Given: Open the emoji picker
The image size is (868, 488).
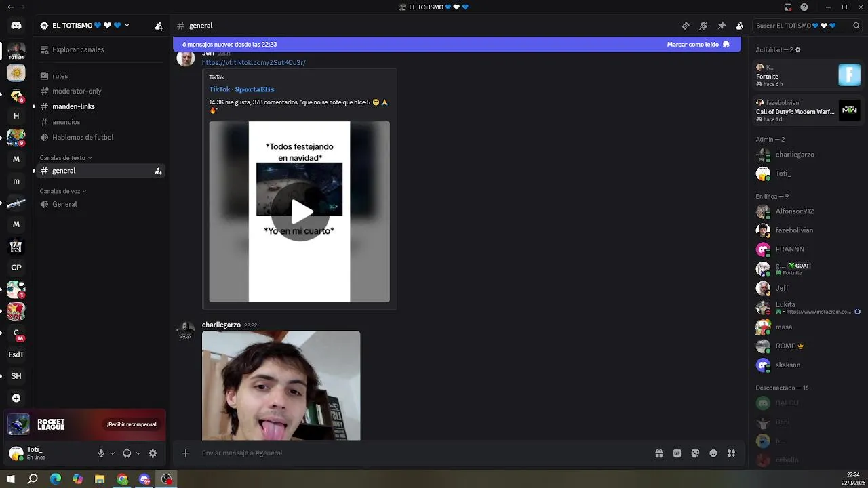Looking at the screenshot, I should (713, 453).
